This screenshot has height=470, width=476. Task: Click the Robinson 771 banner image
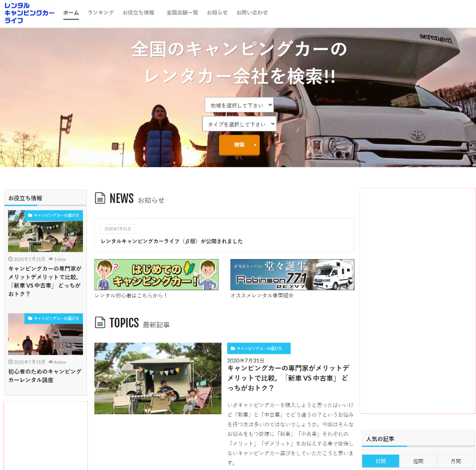click(292, 275)
